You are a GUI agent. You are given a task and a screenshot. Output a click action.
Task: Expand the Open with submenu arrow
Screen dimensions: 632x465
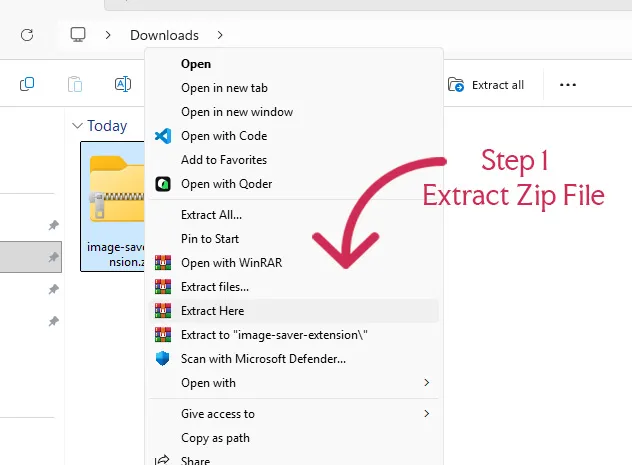[x=426, y=382]
